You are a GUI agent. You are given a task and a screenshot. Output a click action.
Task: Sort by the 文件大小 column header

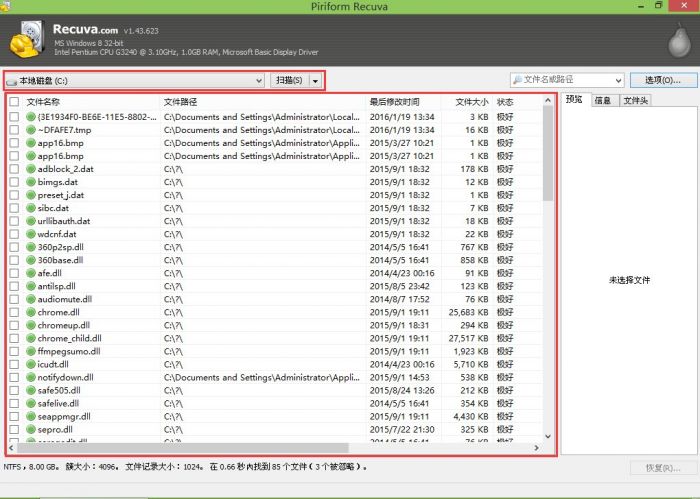(471, 102)
